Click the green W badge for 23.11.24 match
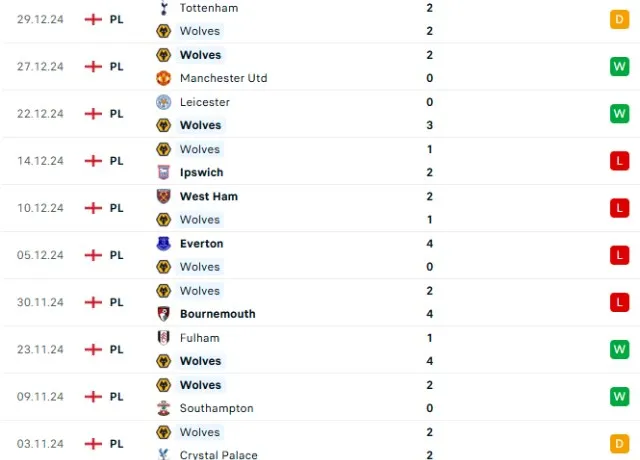The width and height of the screenshot is (640, 460). point(619,349)
